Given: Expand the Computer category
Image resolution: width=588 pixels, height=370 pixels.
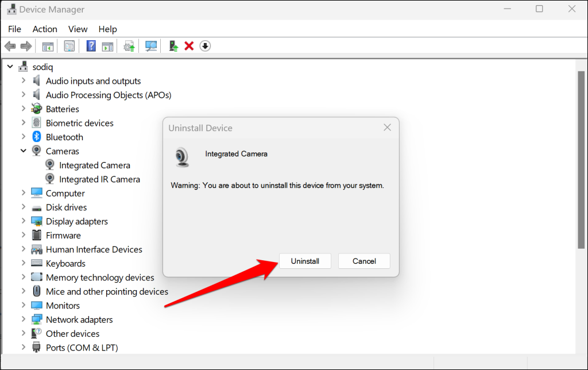Looking at the screenshot, I should pyautogui.click(x=24, y=192).
